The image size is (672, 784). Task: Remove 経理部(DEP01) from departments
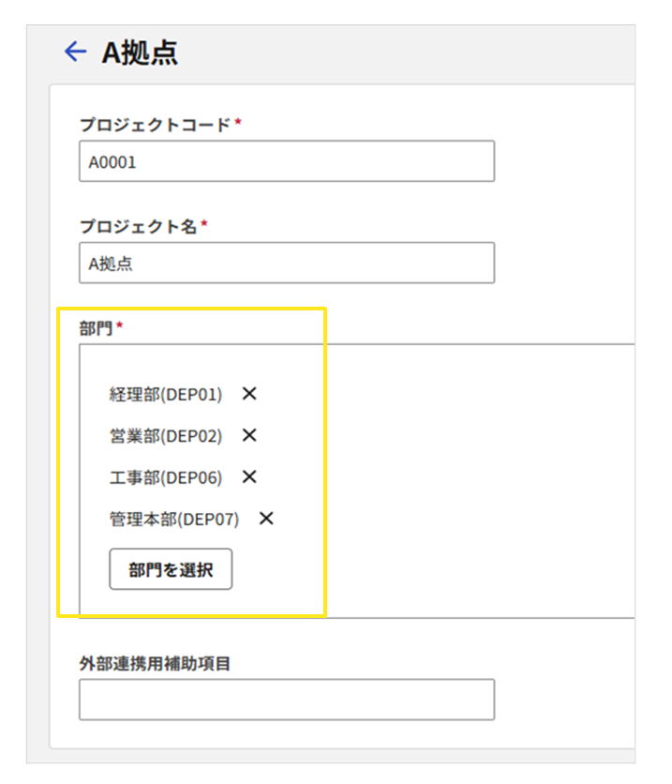[x=249, y=394]
